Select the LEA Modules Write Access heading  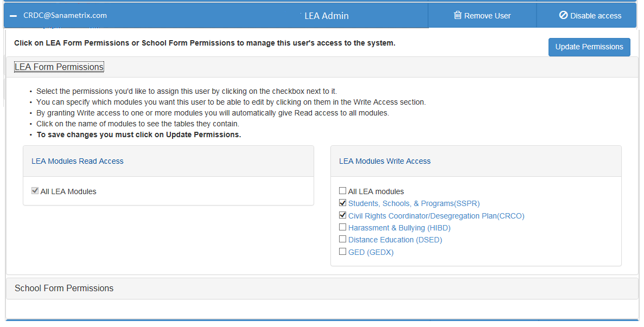[x=385, y=161]
